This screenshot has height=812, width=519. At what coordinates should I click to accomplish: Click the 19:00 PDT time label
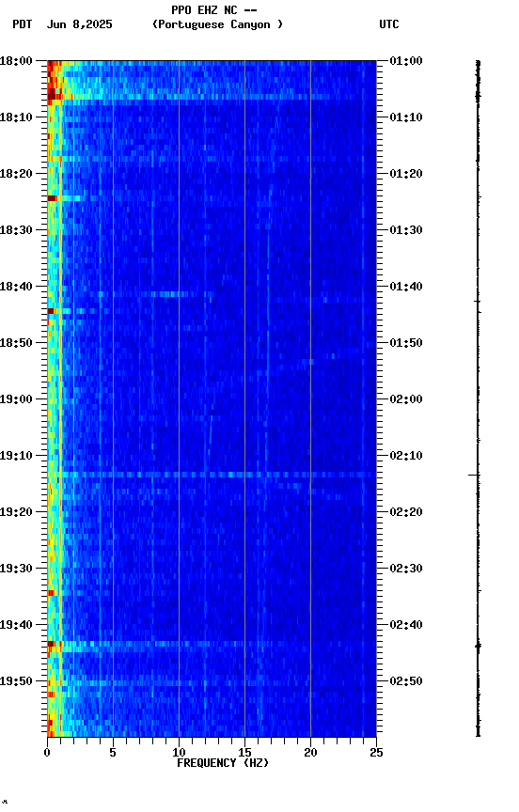(x=16, y=399)
